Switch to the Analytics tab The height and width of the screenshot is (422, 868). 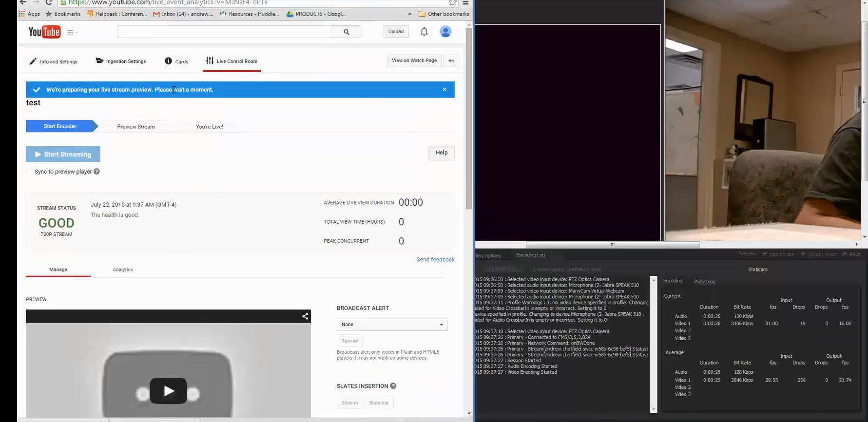(123, 269)
